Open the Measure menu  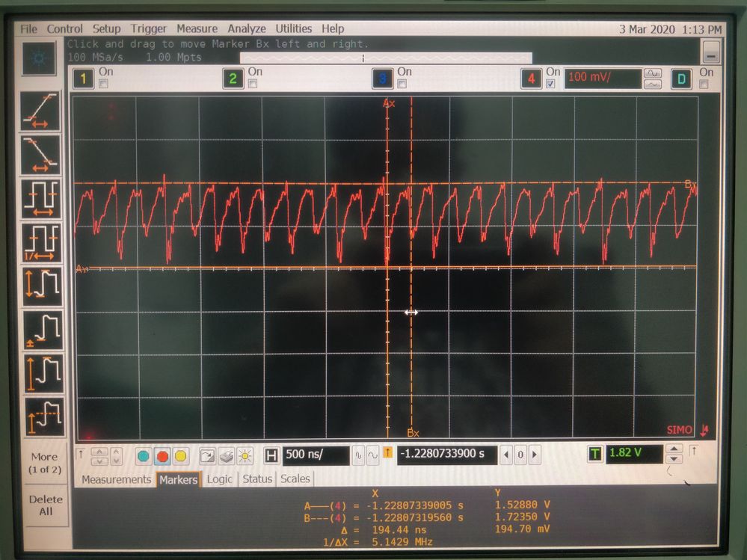(x=197, y=28)
